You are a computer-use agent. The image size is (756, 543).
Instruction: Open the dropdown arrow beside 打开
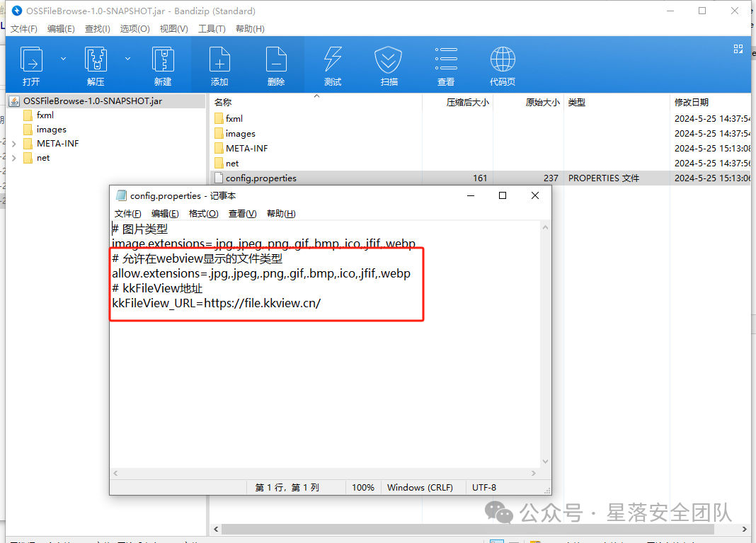click(x=63, y=59)
